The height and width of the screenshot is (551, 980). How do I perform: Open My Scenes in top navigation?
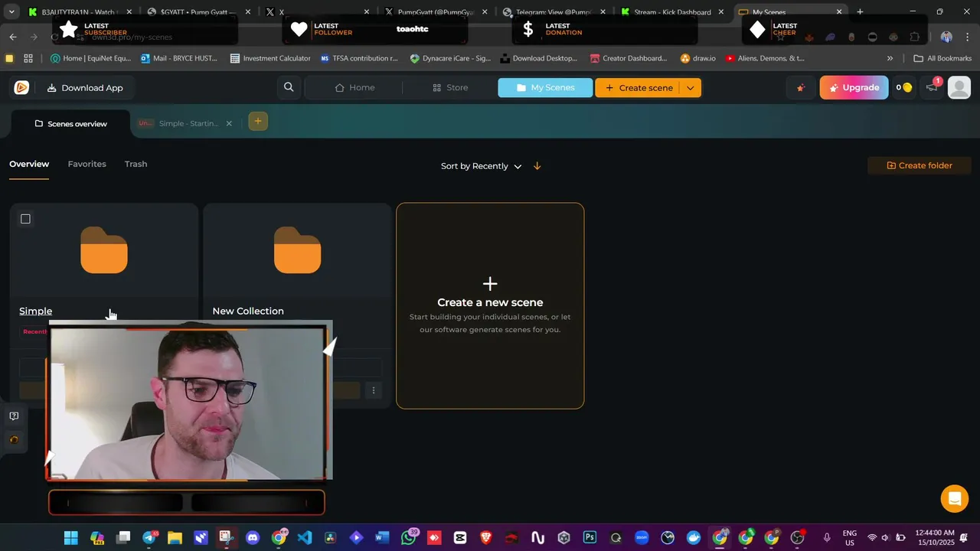[545, 87]
